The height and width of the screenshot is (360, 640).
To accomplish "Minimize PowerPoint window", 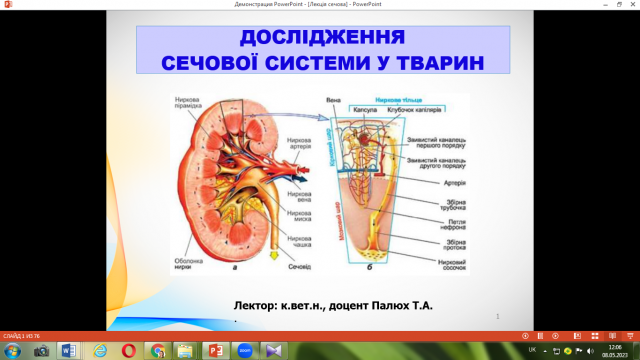I will click(x=606, y=4).
